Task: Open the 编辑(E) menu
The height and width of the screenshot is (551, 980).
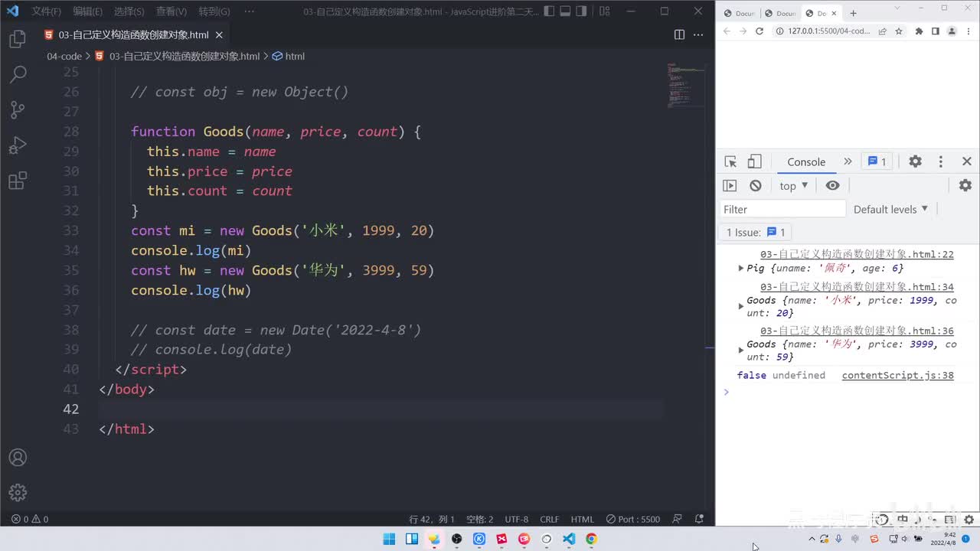Action: pyautogui.click(x=87, y=11)
